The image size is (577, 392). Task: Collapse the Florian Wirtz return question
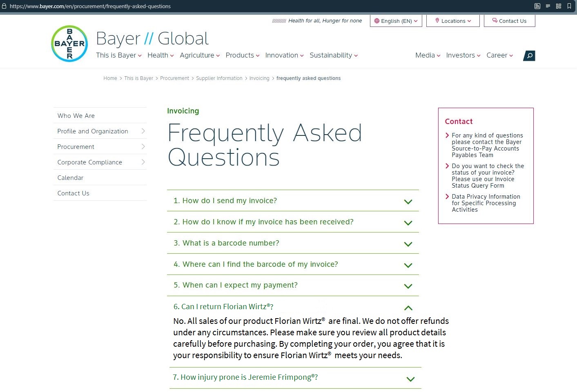tap(408, 308)
